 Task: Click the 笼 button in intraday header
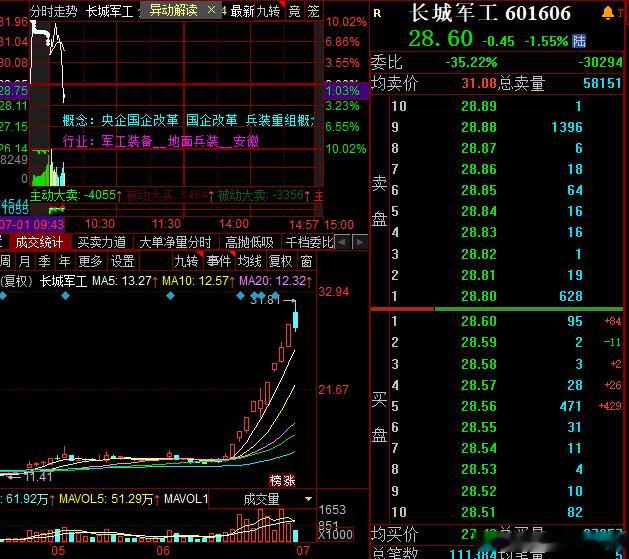313,11
